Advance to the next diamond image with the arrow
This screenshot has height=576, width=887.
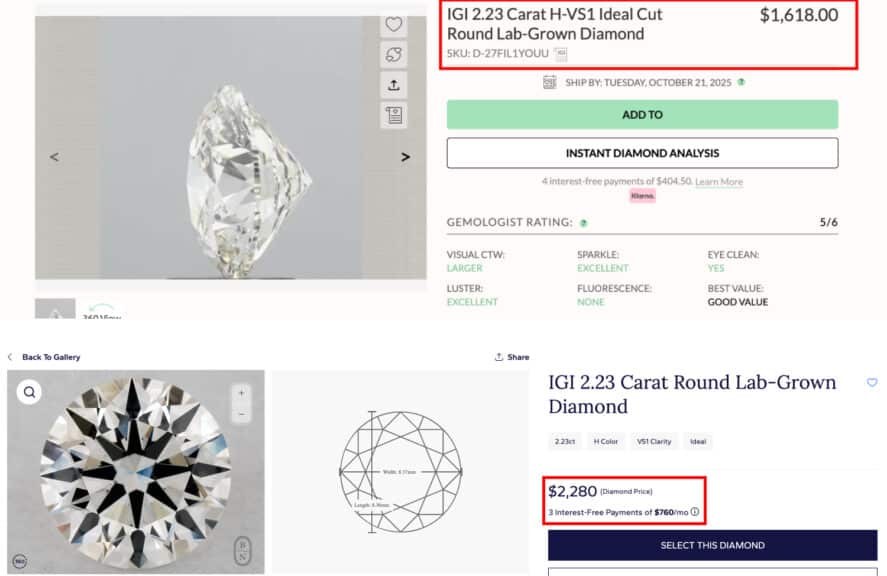coord(405,157)
